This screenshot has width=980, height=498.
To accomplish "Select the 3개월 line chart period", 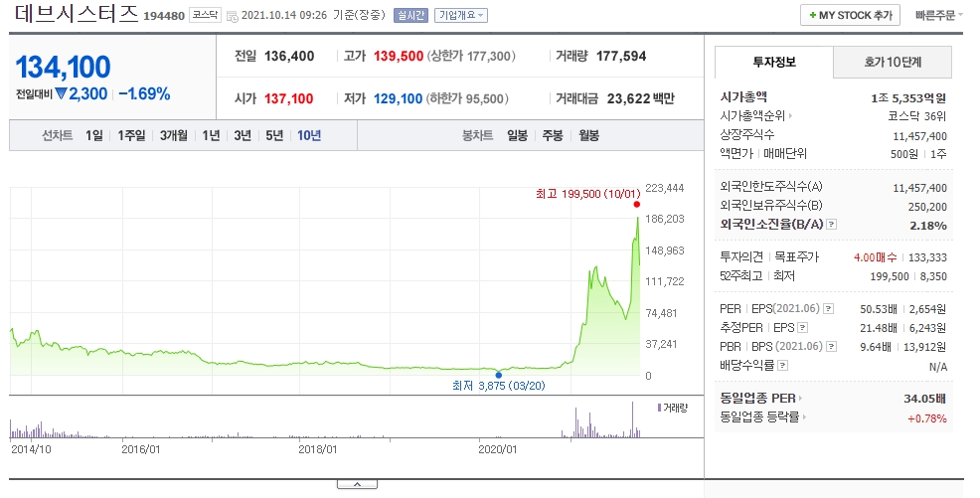I will (173, 135).
